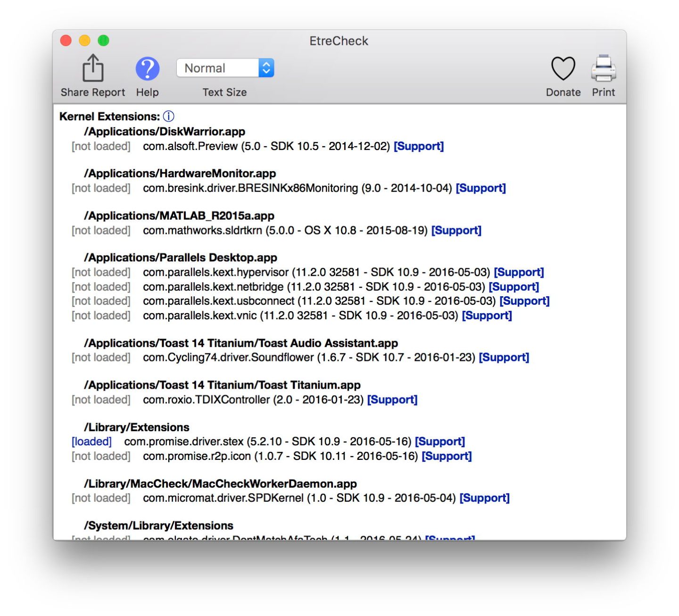The height and width of the screenshot is (616, 679).
Task: Select the /Applications/Parallels Desktop.app path
Action: click(181, 258)
